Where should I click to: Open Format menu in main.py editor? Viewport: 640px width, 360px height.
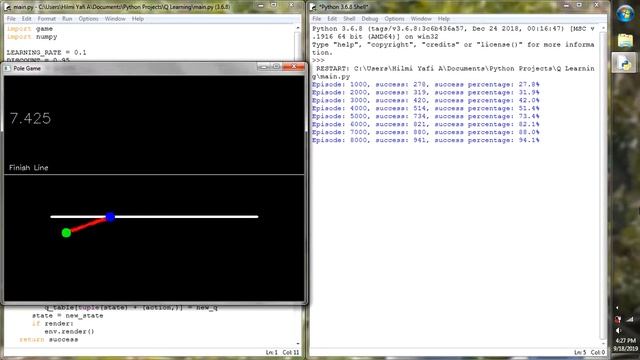(x=47, y=19)
